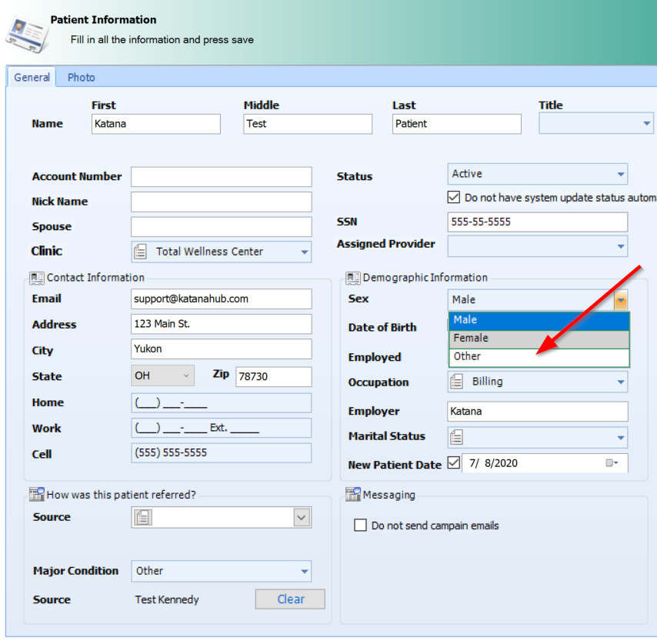Click the Contact Information section icon
657x644 pixels.
pos(37,278)
